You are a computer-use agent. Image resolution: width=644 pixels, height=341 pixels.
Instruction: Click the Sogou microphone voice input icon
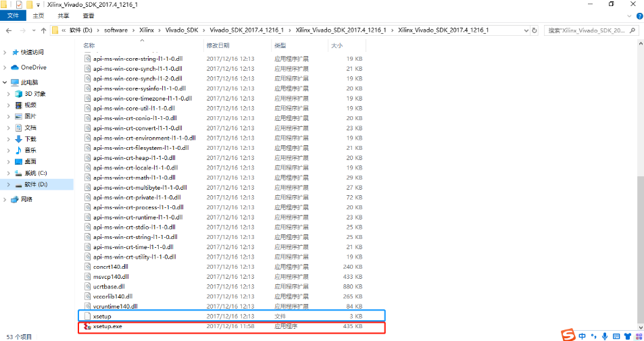605,336
